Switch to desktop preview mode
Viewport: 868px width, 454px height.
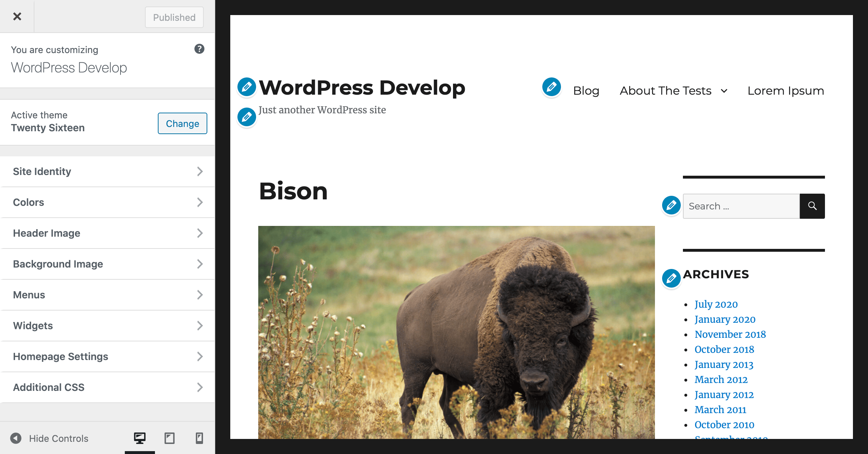pyautogui.click(x=140, y=438)
